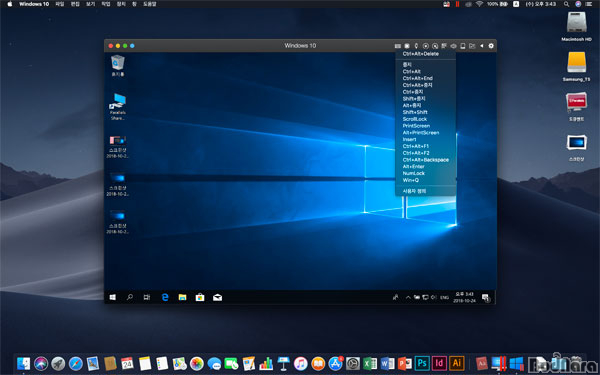Select Ctrl+Alt+Backspace menu entry
Image resolution: width=600 pixels, height=375 pixels.
[x=426, y=160]
